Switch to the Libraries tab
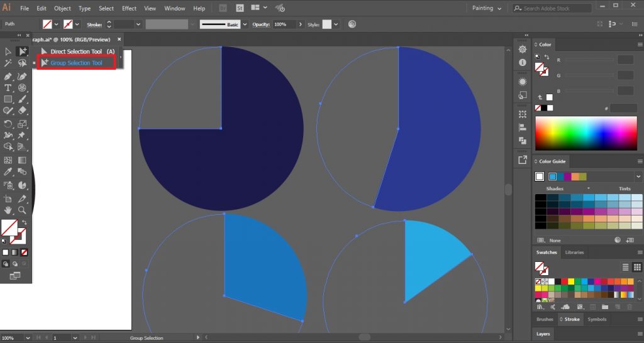The height and width of the screenshot is (343, 644). 574,253
